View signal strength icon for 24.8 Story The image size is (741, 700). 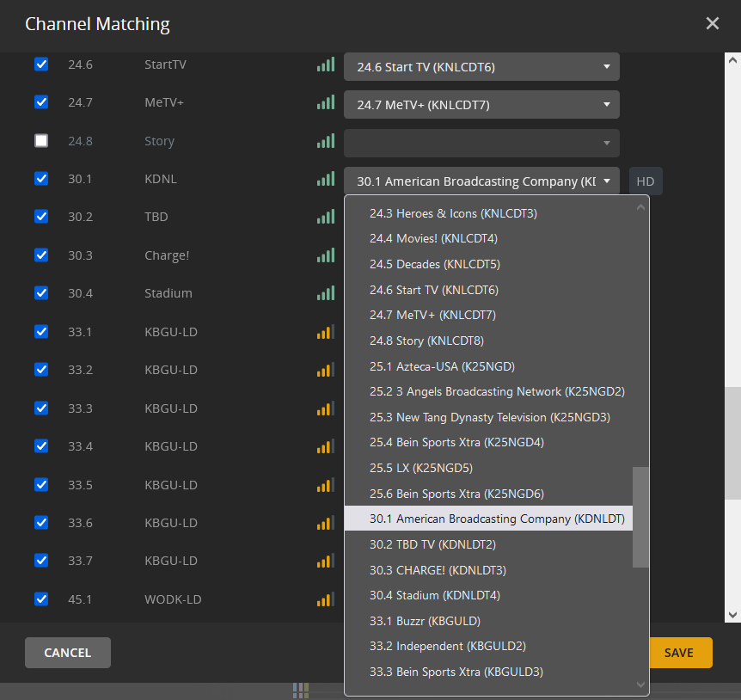326,140
